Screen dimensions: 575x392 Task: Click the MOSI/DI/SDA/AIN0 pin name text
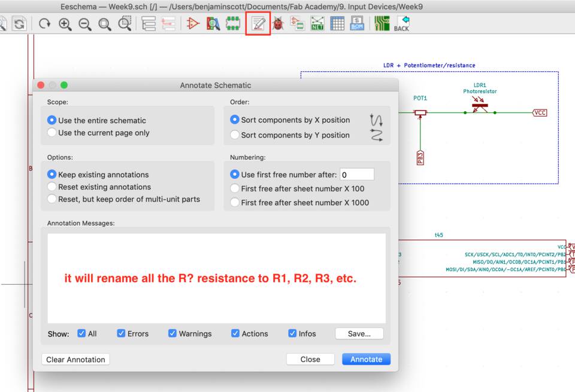click(x=506, y=269)
